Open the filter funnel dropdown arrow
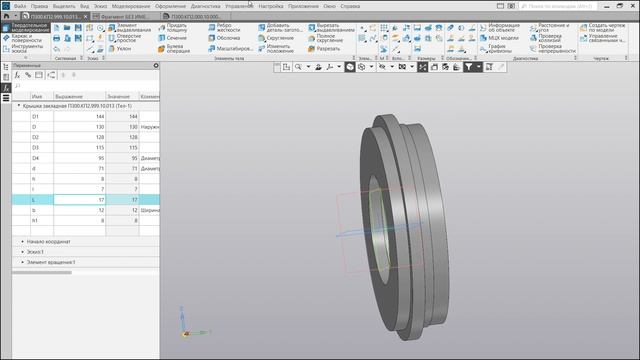The height and width of the screenshot is (360, 640). coord(479,67)
